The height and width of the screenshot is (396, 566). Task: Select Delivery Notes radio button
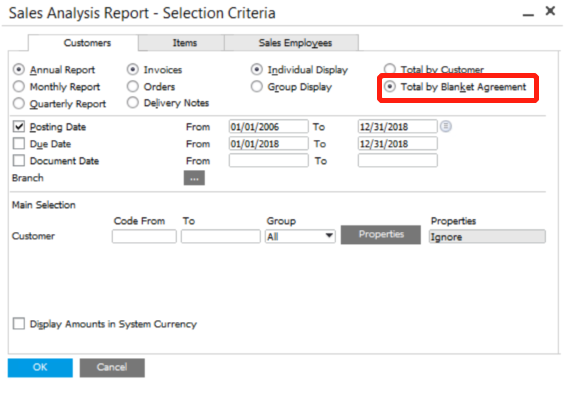133,103
